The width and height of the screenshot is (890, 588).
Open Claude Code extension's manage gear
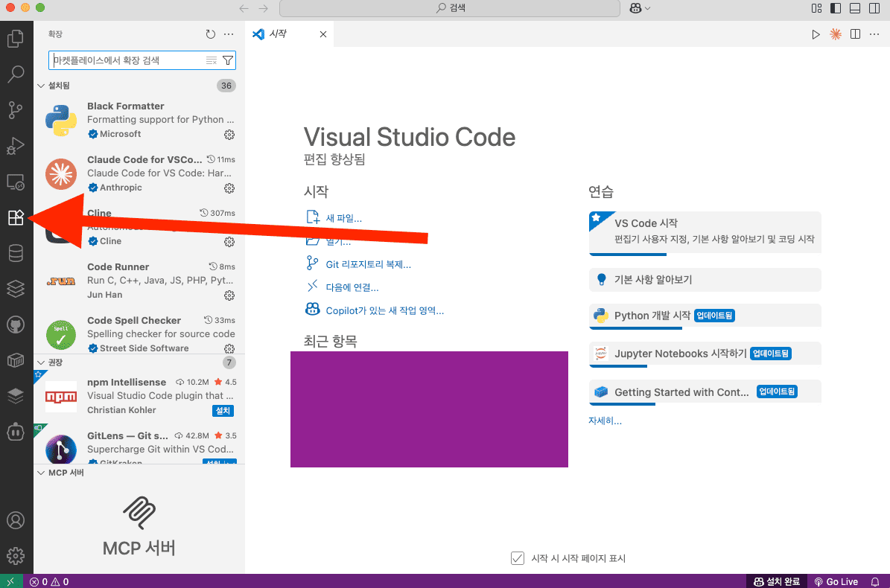coord(229,188)
